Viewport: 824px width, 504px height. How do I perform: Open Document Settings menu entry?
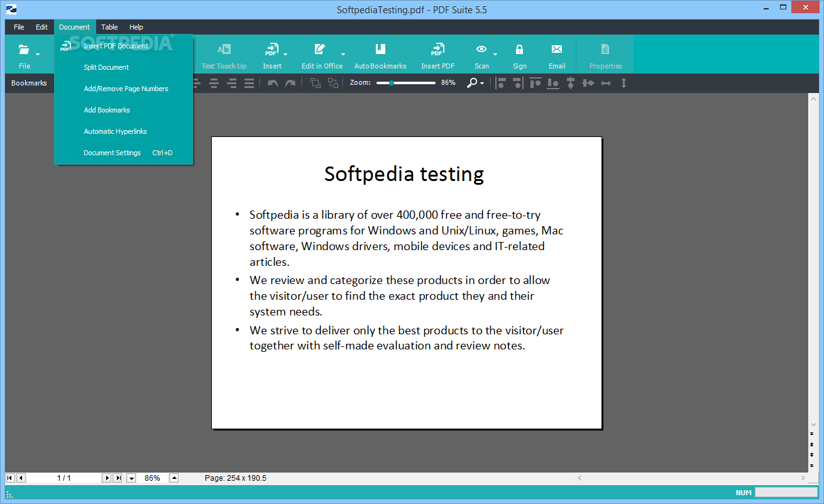pos(123,153)
